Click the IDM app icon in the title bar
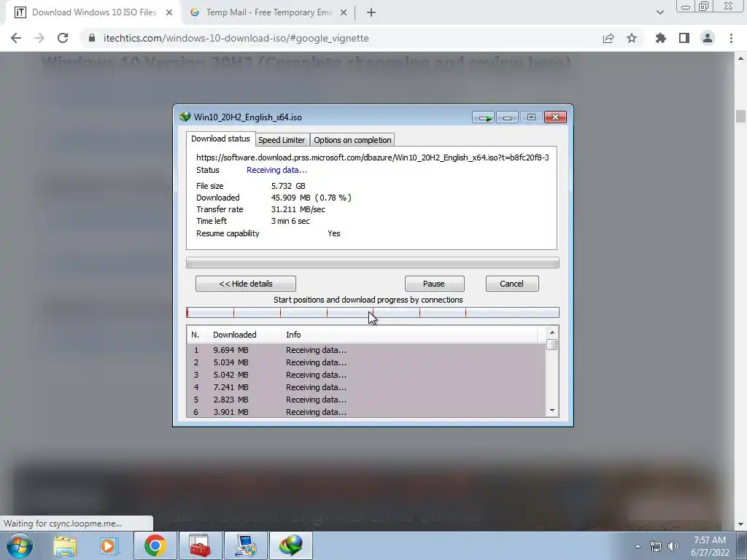The width and height of the screenshot is (747, 560). pyautogui.click(x=185, y=117)
